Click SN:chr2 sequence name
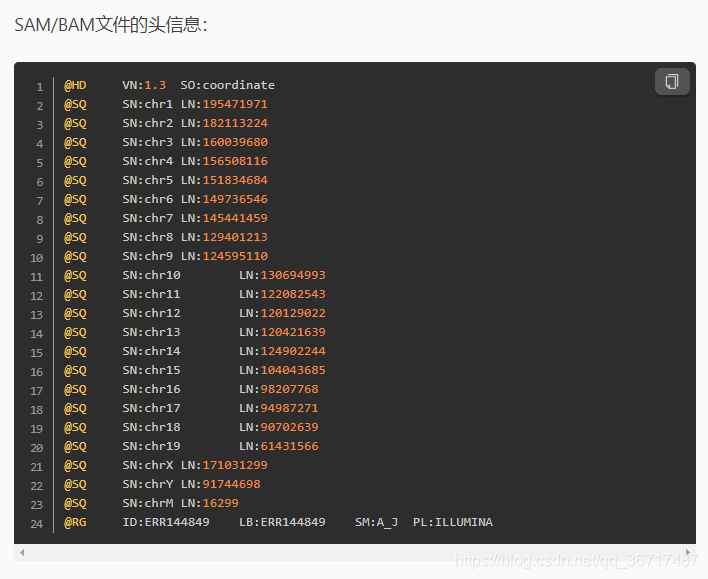This screenshot has width=708, height=579. coord(148,123)
